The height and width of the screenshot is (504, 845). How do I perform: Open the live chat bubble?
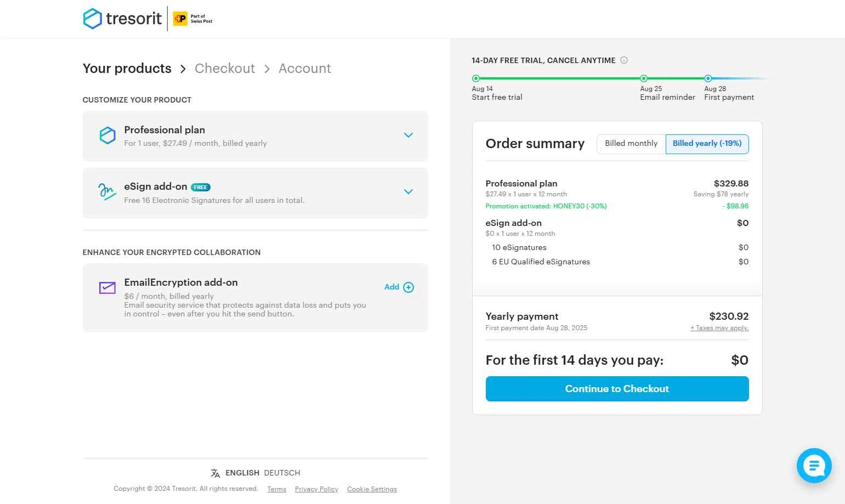click(814, 466)
